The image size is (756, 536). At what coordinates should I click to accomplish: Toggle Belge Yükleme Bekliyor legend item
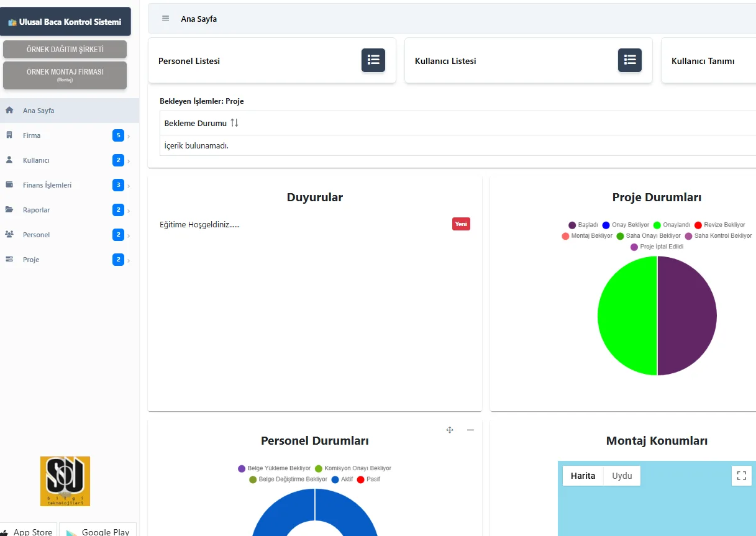click(x=274, y=468)
